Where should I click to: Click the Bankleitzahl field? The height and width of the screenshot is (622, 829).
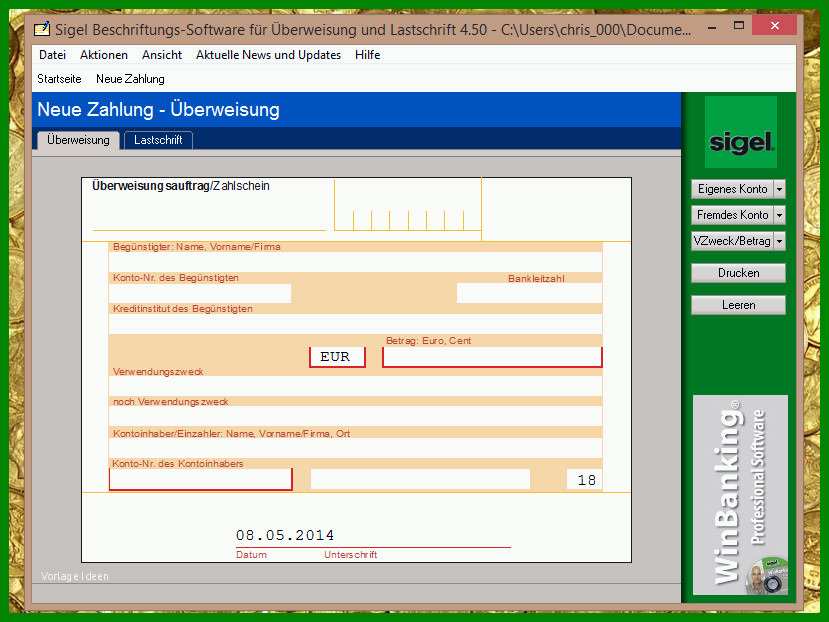point(529,293)
